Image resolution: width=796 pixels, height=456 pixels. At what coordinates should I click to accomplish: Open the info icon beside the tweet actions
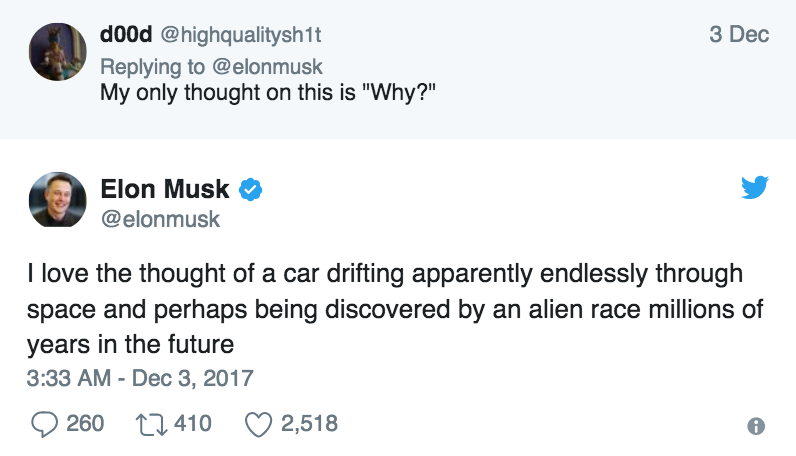(x=757, y=426)
